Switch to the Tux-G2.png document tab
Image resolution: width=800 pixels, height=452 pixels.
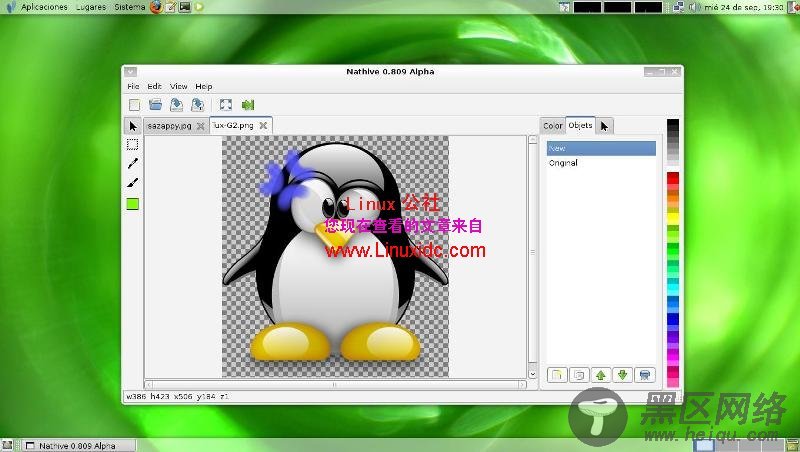(x=233, y=125)
